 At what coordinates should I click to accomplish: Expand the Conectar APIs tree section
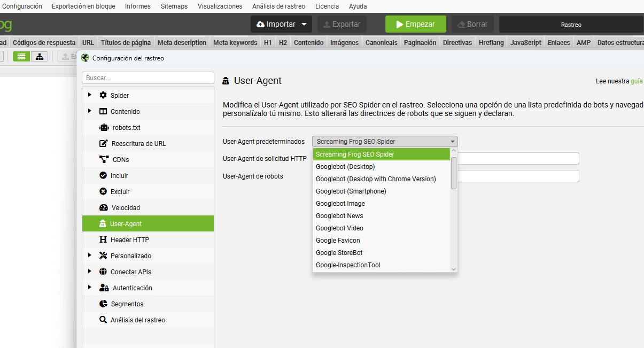(x=90, y=272)
